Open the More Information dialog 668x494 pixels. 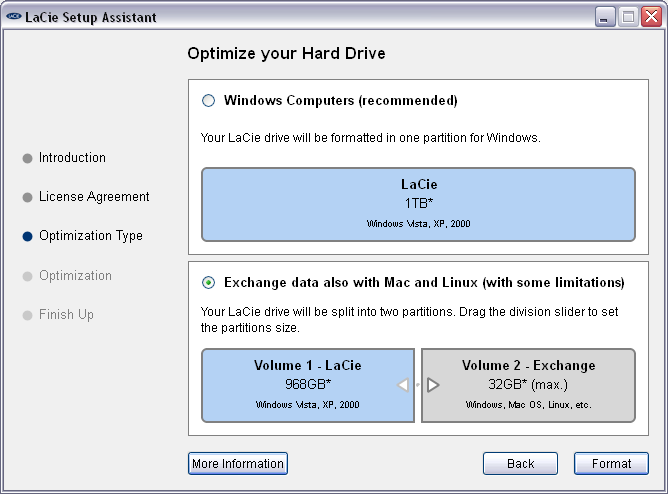click(x=237, y=464)
